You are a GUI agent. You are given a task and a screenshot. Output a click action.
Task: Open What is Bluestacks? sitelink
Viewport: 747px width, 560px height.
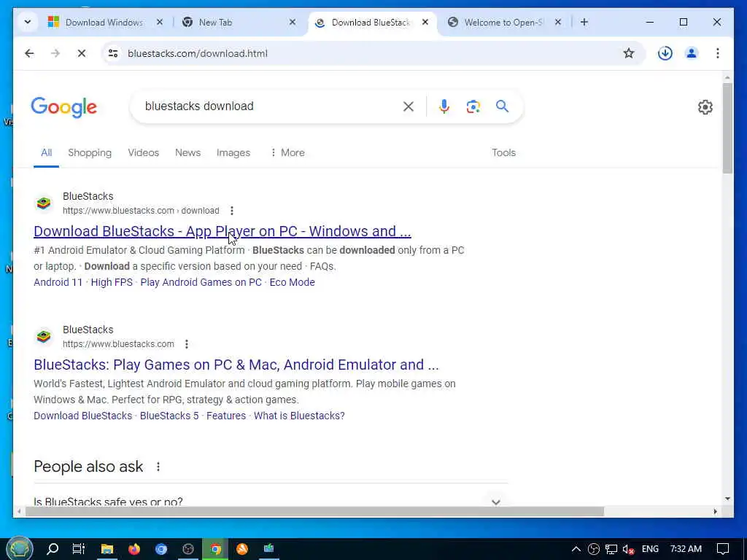point(299,416)
